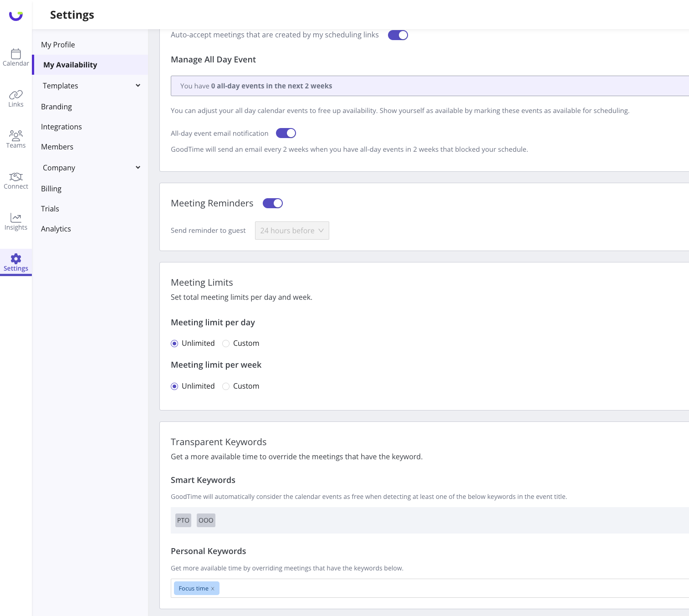The image size is (689, 616).
Task: Open the Billing settings page
Action: 51,189
